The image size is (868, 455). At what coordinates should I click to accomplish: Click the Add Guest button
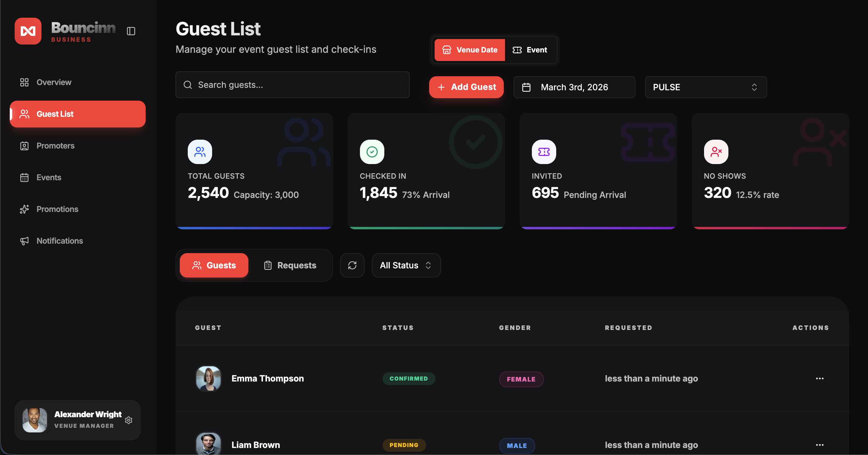tap(466, 87)
